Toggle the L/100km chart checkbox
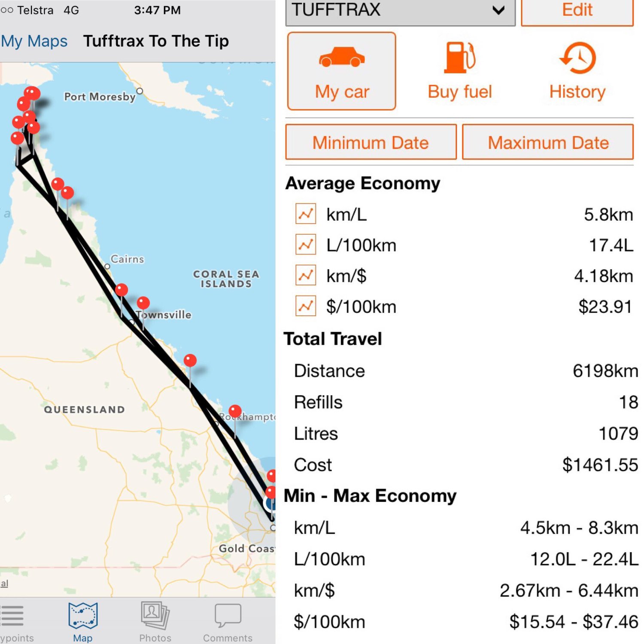The height and width of the screenshot is (644, 644). [306, 245]
